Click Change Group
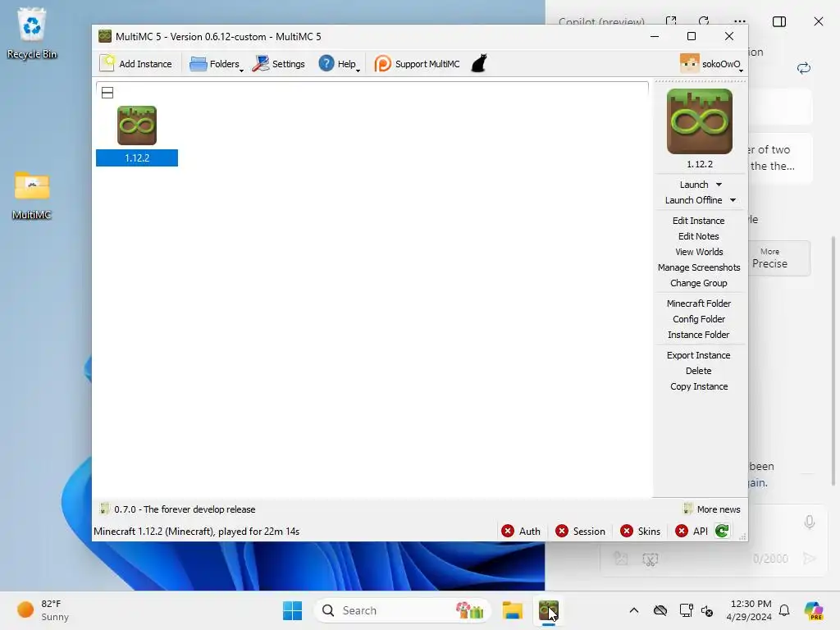The image size is (840, 630). (x=699, y=283)
